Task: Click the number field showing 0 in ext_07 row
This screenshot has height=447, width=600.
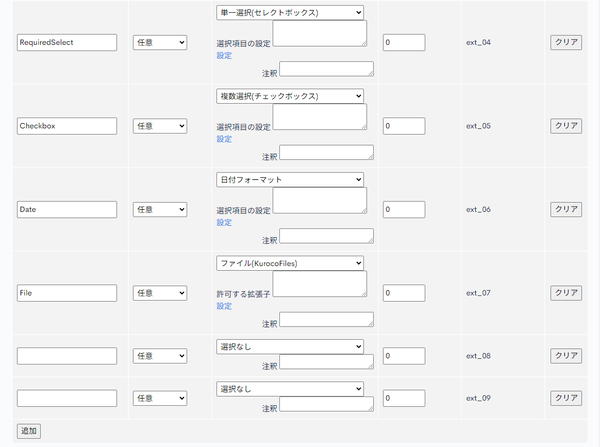Action: click(x=404, y=293)
